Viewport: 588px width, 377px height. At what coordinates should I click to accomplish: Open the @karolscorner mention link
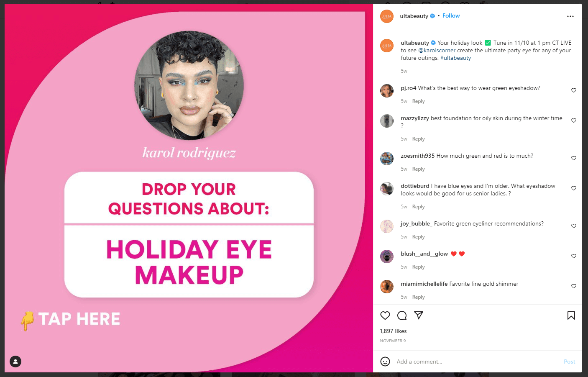pyautogui.click(x=437, y=50)
